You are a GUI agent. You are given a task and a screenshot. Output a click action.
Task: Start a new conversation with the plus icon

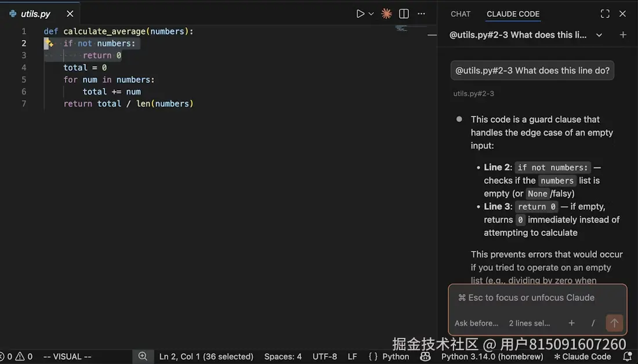click(x=623, y=35)
